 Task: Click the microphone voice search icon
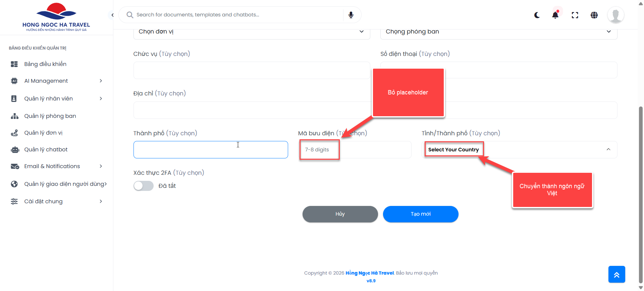click(351, 15)
